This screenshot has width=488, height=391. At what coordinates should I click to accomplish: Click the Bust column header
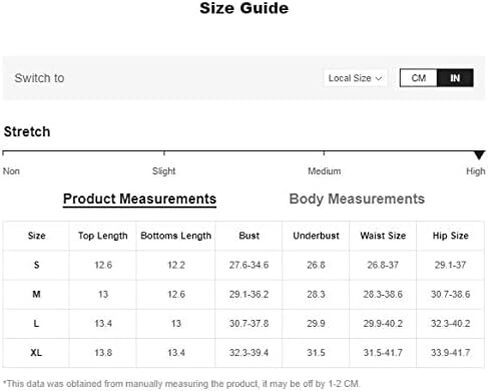click(x=249, y=236)
